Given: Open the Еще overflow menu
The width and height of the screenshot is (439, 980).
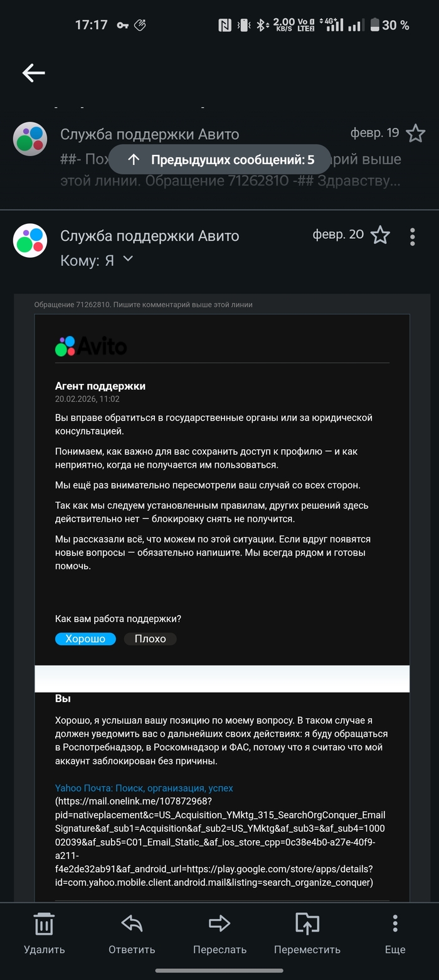Looking at the screenshot, I should [395, 932].
